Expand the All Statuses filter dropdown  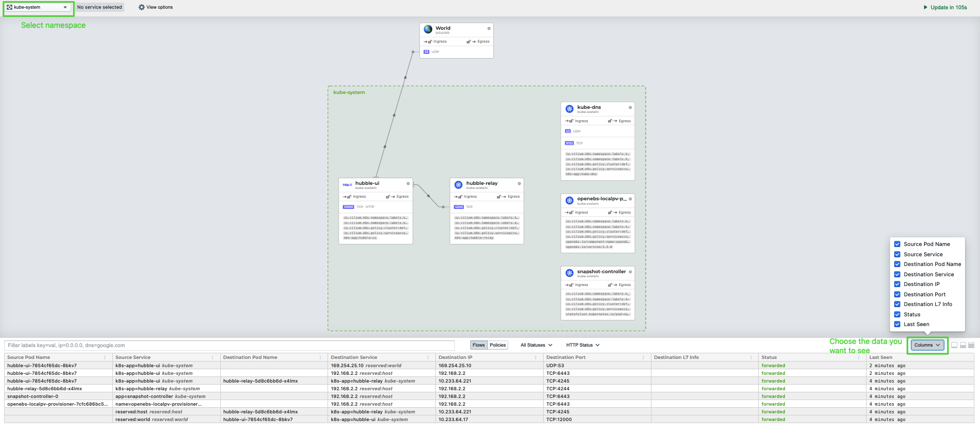tap(536, 345)
